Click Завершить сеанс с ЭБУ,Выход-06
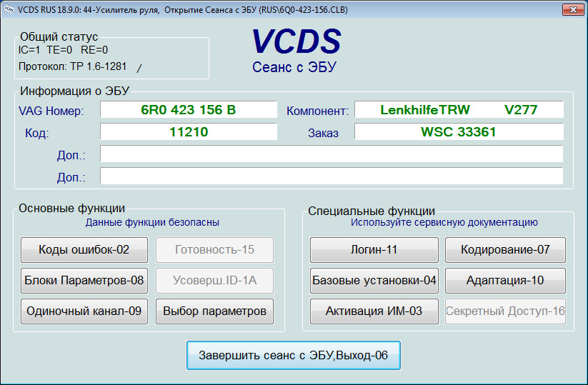The height and width of the screenshot is (385, 588). [x=293, y=356]
